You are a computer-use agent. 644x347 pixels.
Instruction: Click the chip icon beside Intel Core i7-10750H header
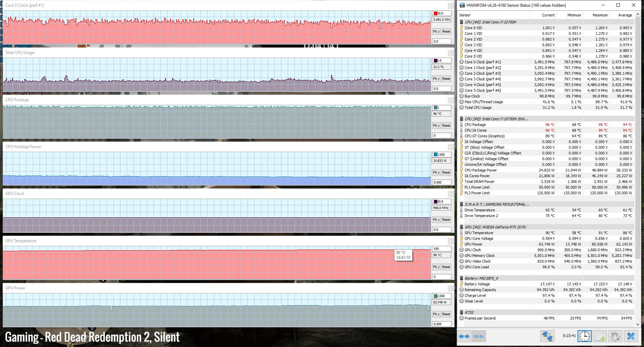[462, 22]
